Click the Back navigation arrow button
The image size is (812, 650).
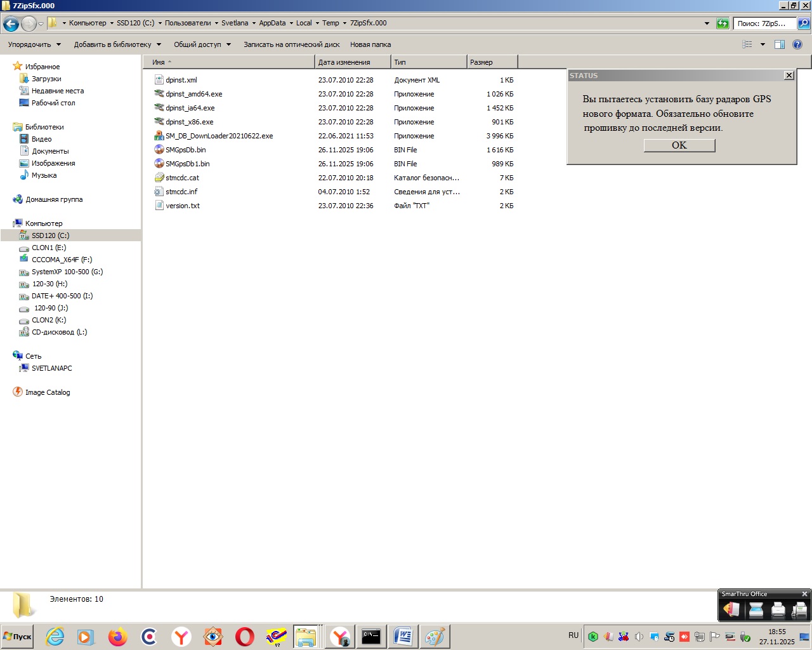point(11,24)
